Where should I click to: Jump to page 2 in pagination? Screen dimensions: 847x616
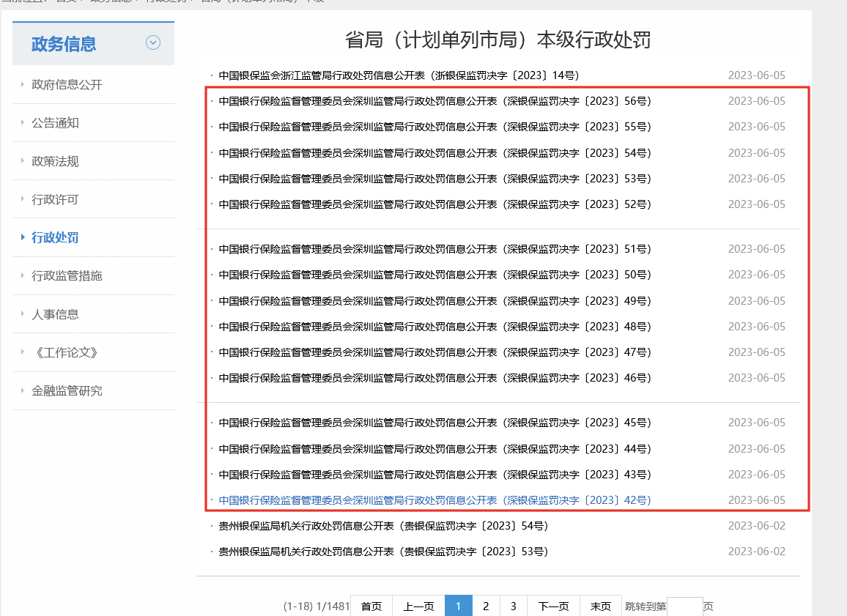487,606
